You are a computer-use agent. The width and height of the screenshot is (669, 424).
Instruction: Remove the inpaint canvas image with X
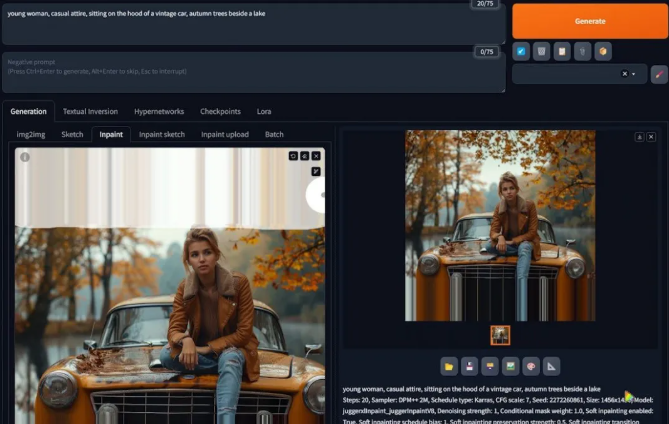coord(316,156)
